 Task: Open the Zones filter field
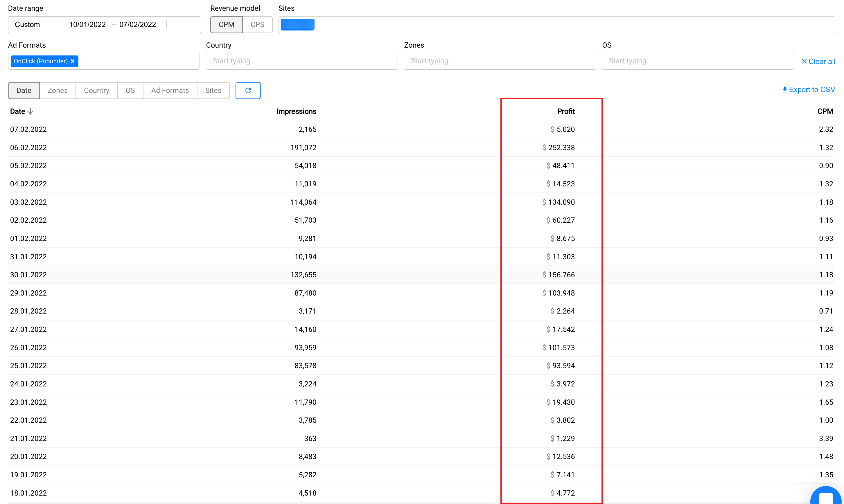point(500,61)
